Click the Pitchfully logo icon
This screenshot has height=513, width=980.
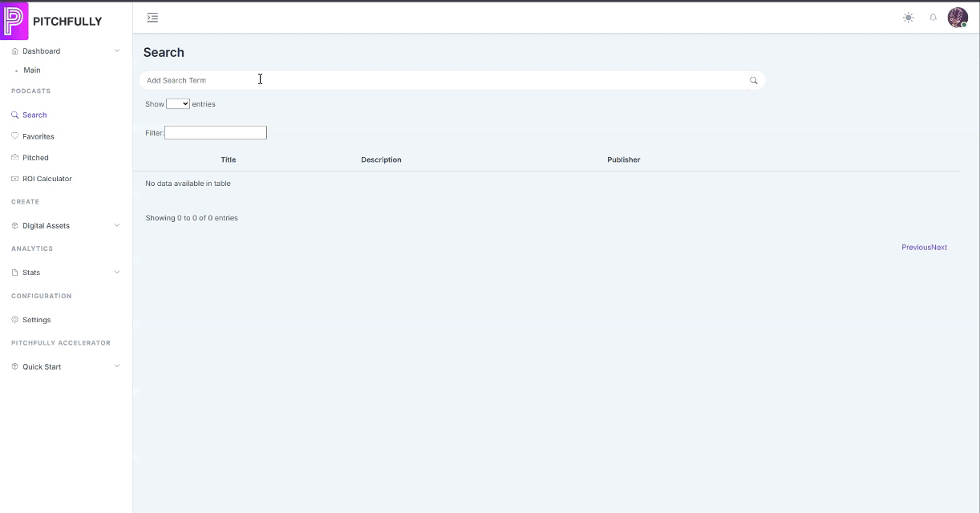[14, 21]
